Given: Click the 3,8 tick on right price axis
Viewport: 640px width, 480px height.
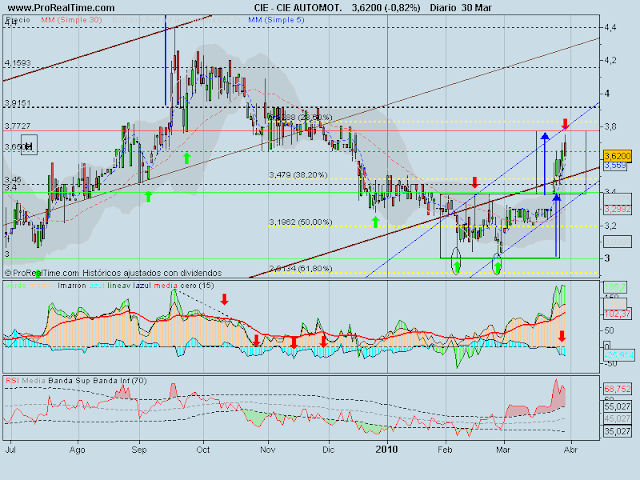Looking at the screenshot, I should pos(611,127).
